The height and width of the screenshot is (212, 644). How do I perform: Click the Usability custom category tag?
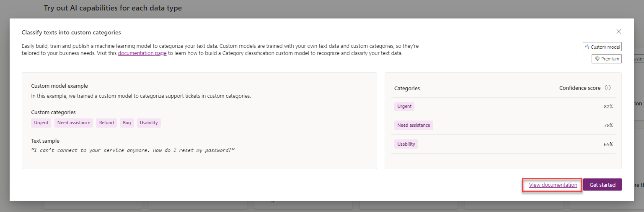pyautogui.click(x=149, y=123)
